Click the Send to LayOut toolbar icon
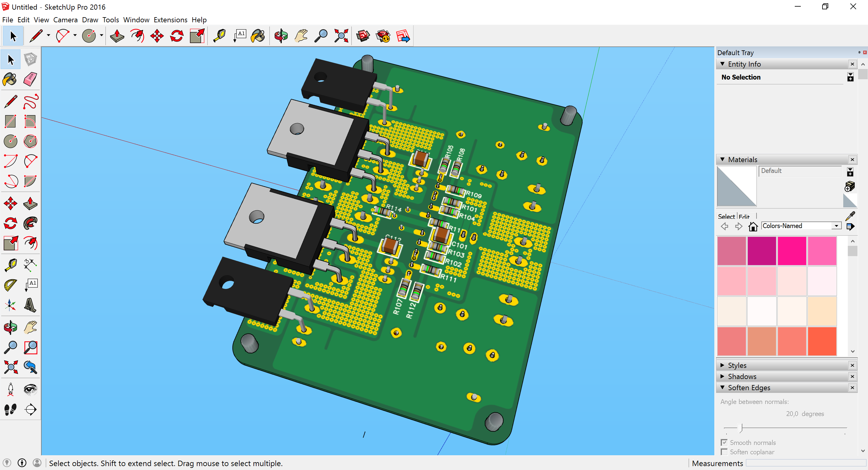 coord(403,36)
